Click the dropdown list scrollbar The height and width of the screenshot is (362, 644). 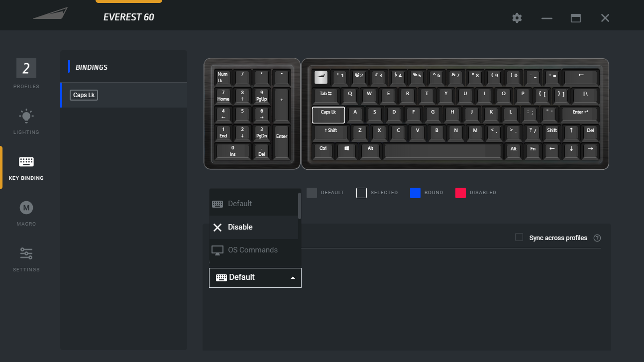(300, 206)
